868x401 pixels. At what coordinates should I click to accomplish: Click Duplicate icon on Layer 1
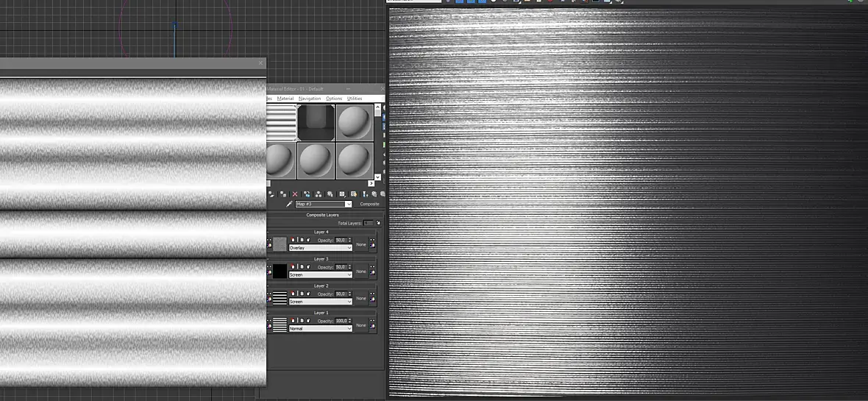(308, 321)
